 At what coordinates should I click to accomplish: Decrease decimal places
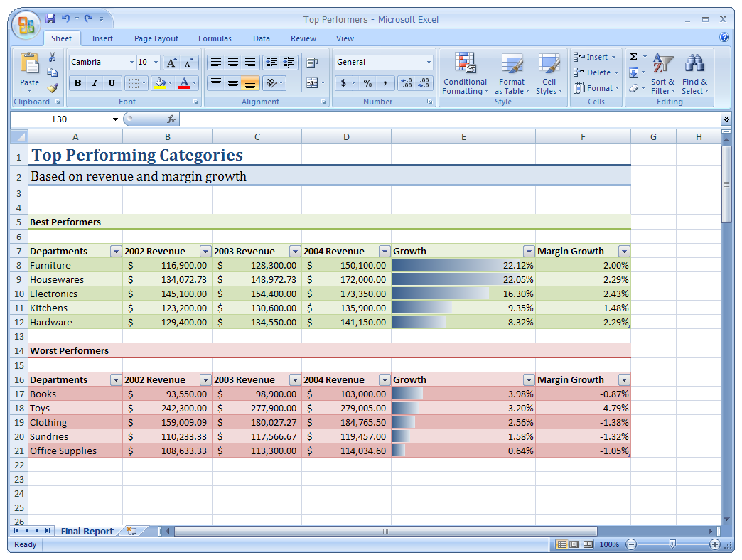click(424, 83)
